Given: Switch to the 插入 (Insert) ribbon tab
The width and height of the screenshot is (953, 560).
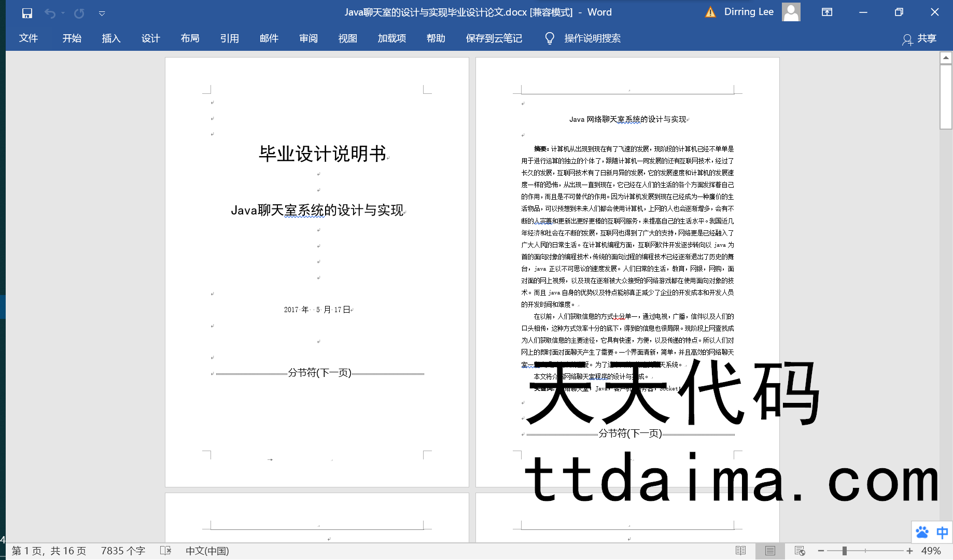Looking at the screenshot, I should click(x=111, y=38).
